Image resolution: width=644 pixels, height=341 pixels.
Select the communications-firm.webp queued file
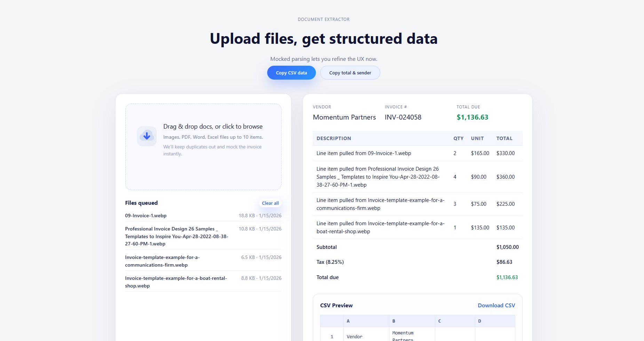[162, 261]
